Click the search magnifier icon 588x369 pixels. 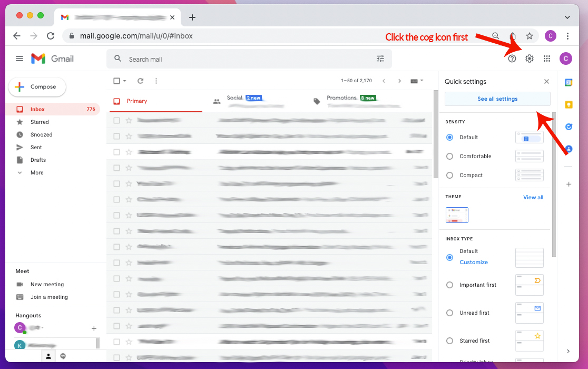pyautogui.click(x=117, y=59)
